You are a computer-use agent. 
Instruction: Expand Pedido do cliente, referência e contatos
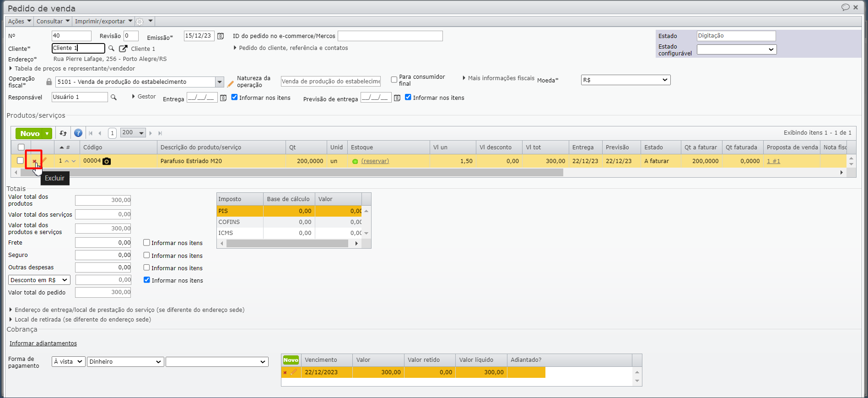click(291, 48)
